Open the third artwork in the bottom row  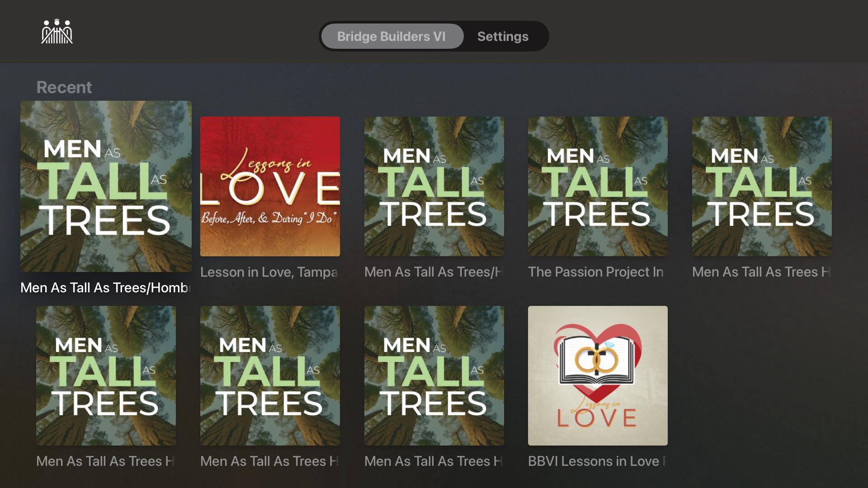[x=434, y=375]
